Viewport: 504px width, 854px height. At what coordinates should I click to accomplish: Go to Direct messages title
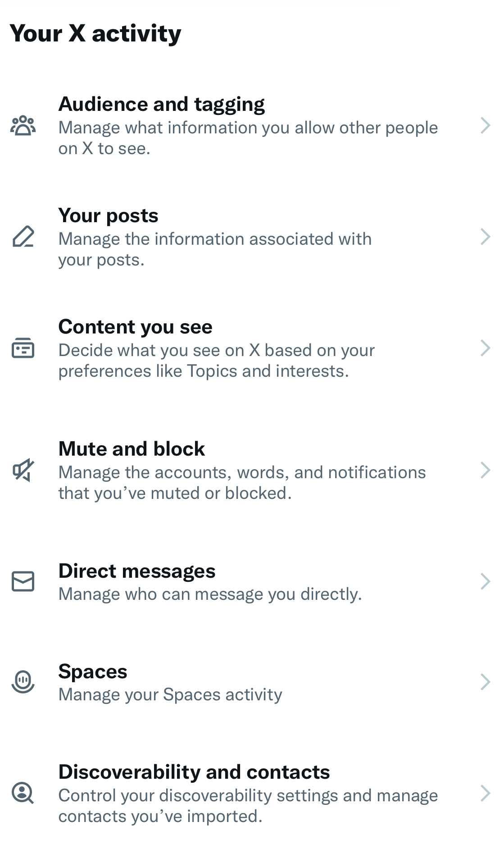coord(137,571)
